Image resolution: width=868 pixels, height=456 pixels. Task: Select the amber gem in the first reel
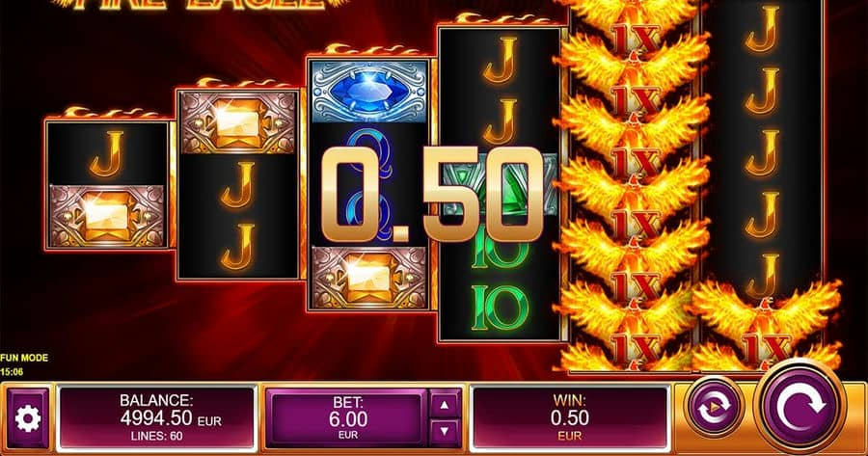coord(107,215)
